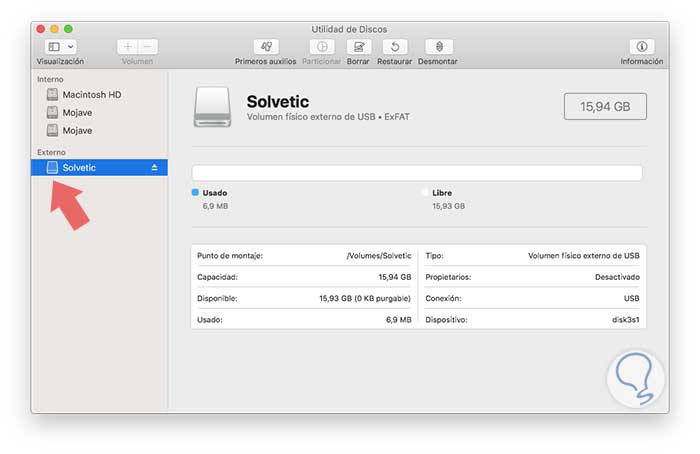Click the 15,94 GB capacity box

click(x=605, y=106)
